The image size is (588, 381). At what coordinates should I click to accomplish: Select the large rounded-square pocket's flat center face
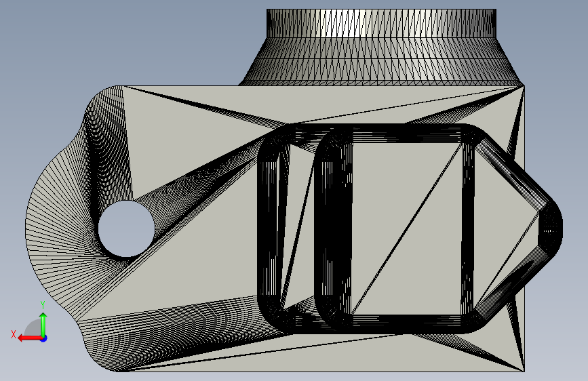(407, 228)
